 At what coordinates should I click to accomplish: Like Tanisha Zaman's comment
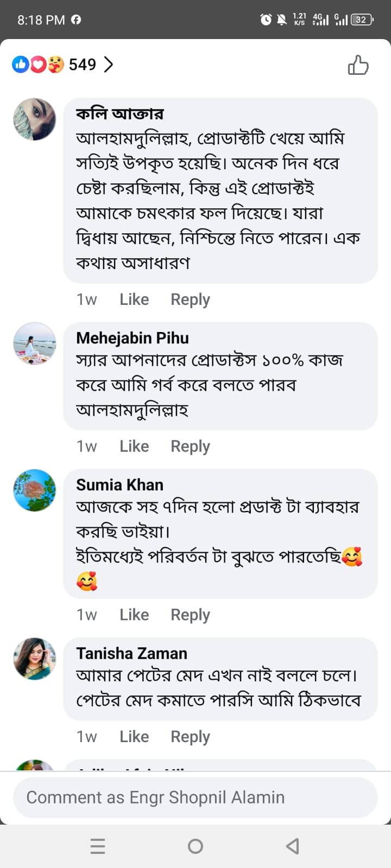134,737
